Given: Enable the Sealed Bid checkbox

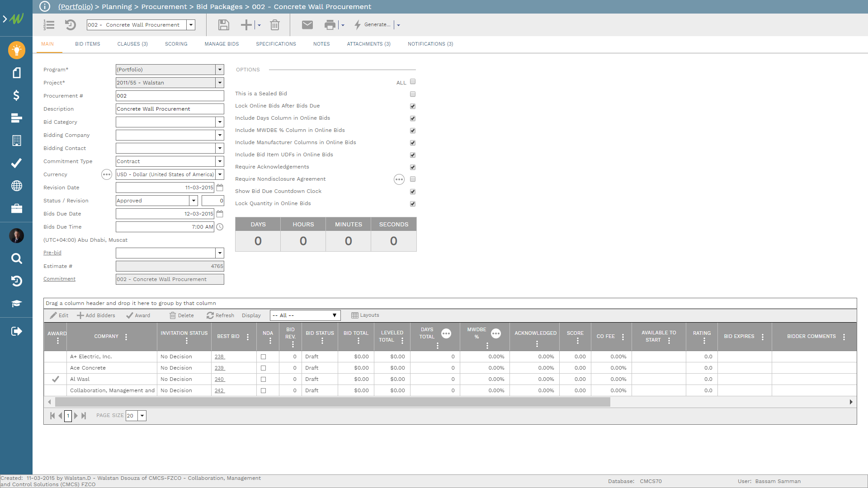Looking at the screenshot, I should click(412, 94).
